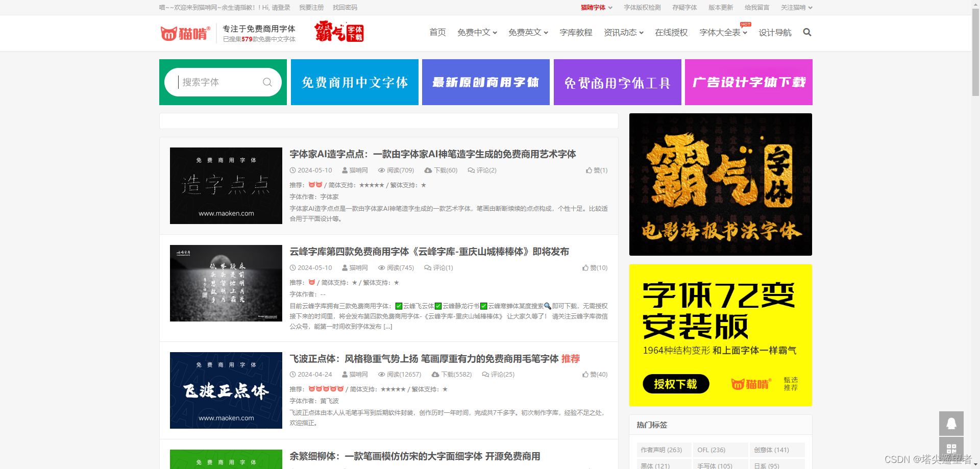Open the 在线授权 nav item

pyautogui.click(x=671, y=32)
